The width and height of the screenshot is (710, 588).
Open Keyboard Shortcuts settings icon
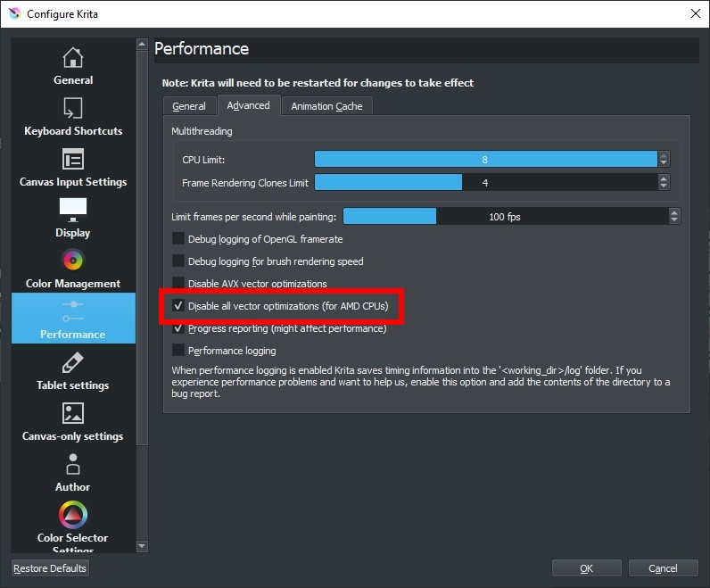pyautogui.click(x=73, y=108)
